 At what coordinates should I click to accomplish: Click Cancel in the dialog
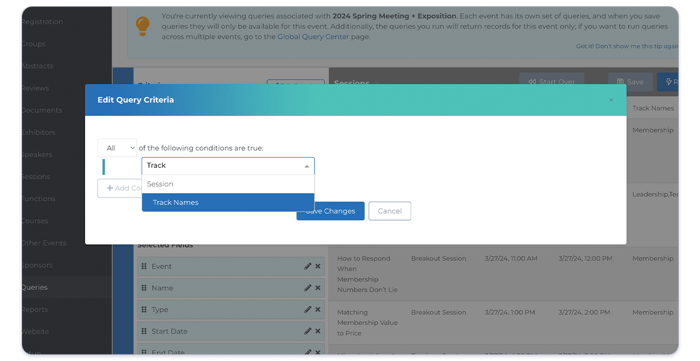pyautogui.click(x=390, y=211)
